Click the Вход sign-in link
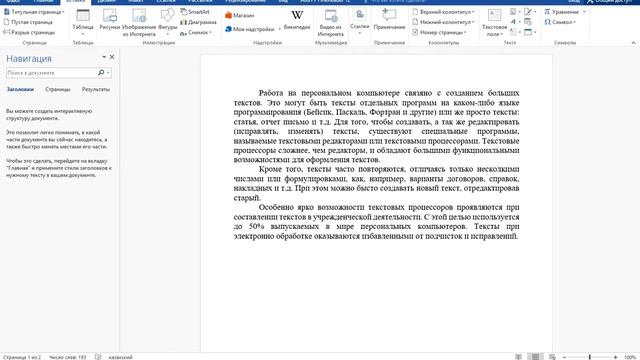The height and width of the screenshot is (360, 640). pyautogui.click(x=574, y=1)
